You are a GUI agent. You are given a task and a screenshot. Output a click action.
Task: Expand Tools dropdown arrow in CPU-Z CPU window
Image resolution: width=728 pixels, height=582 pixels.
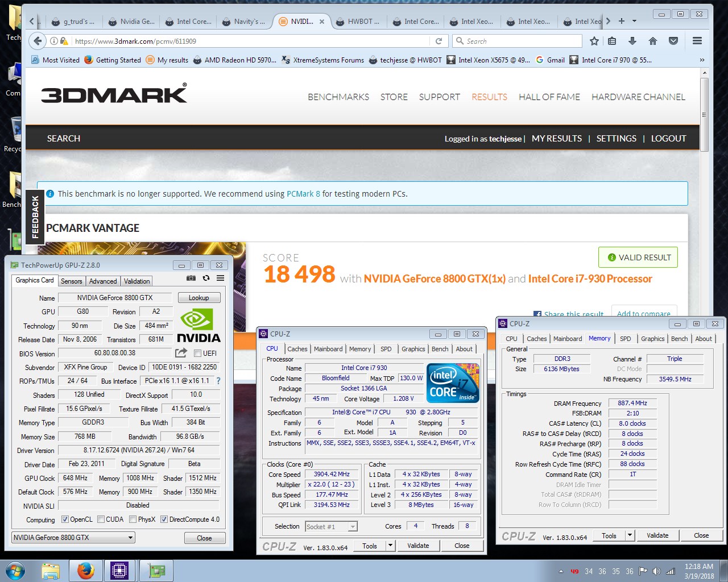[x=390, y=546]
